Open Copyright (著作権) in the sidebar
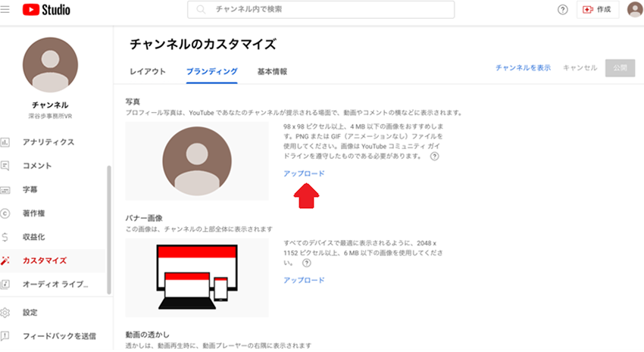Viewport: 644px width, 352px height. (35, 213)
